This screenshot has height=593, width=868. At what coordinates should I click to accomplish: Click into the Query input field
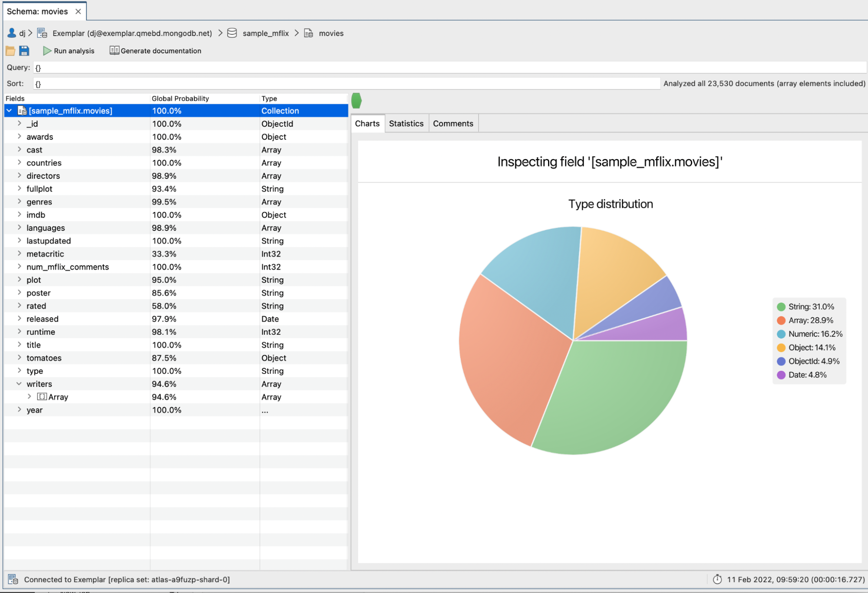pos(434,67)
